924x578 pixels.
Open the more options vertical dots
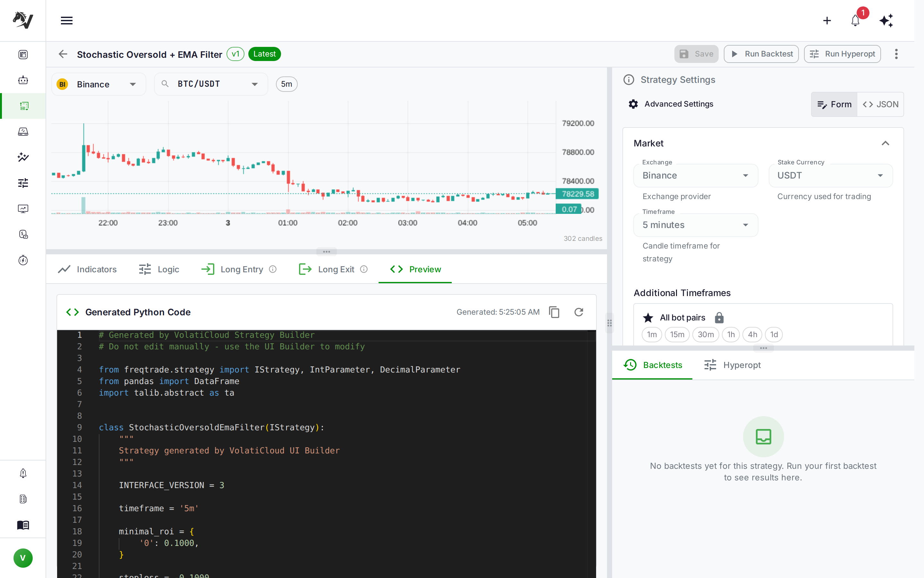tap(896, 54)
